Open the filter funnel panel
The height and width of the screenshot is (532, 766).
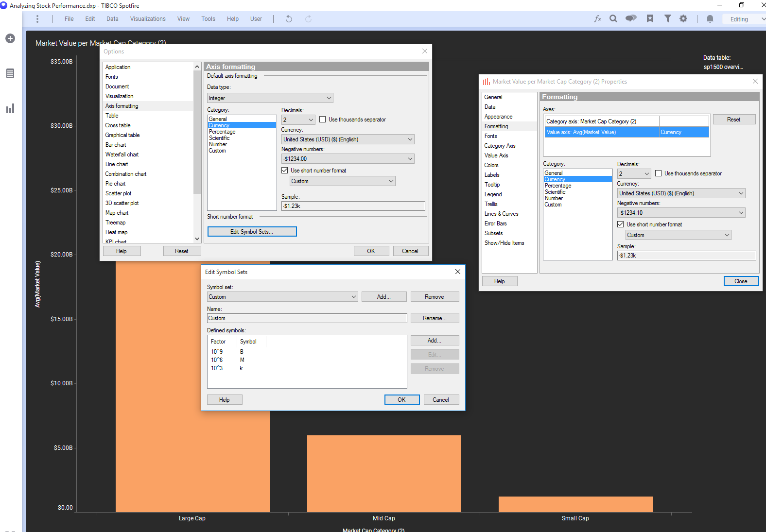[x=668, y=19]
